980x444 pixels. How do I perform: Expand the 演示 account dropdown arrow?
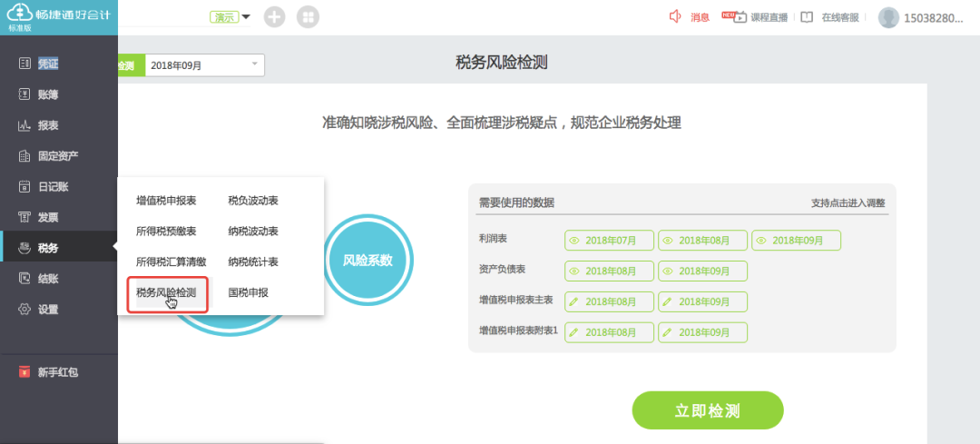[246, 17]
